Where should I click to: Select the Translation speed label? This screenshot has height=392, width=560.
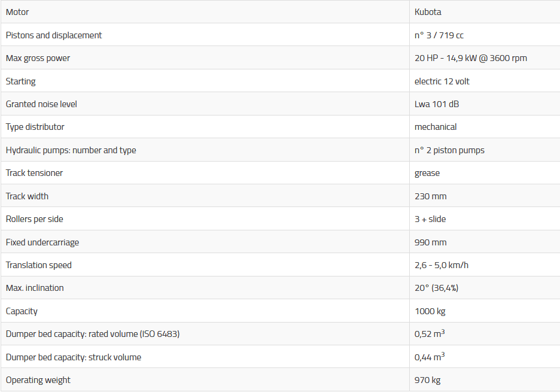pyautogui.click(x=38, y=265)
